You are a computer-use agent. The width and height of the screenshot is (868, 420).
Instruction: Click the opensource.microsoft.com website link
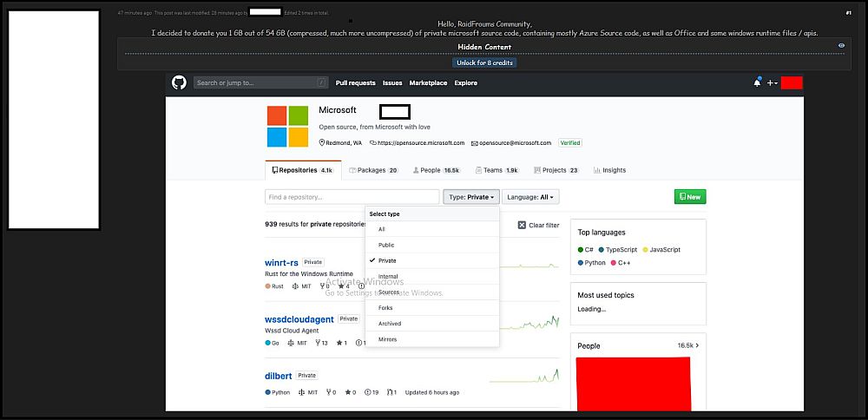click(x=420, y=143)
